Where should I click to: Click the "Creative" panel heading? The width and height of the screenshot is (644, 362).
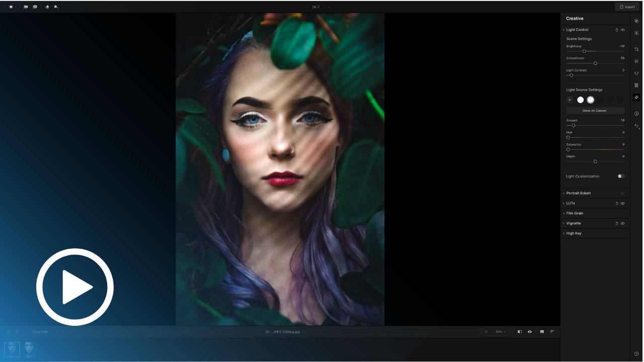tap(575, 19)
